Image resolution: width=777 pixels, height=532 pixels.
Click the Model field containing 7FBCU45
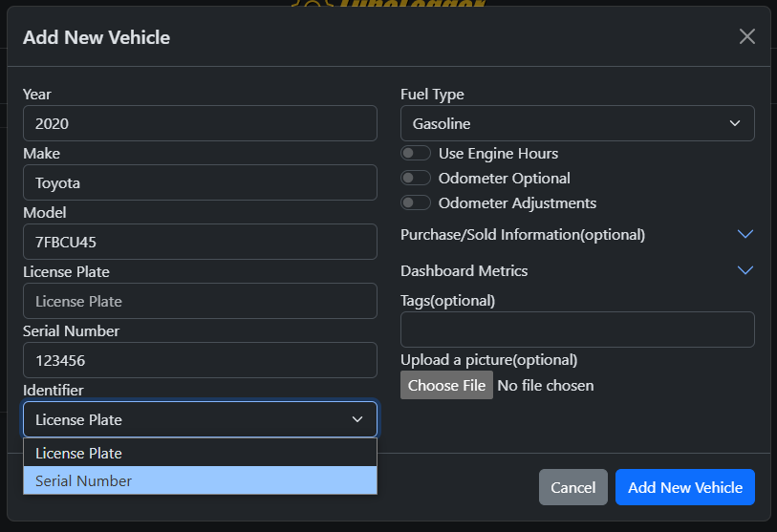pyautogui.click(x=200, y=242)
